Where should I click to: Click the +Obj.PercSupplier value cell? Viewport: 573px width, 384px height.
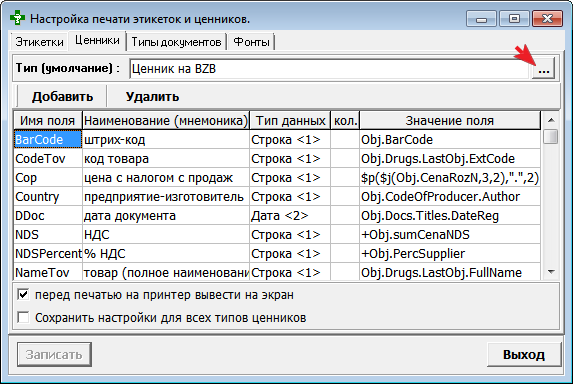click(450, 254)
